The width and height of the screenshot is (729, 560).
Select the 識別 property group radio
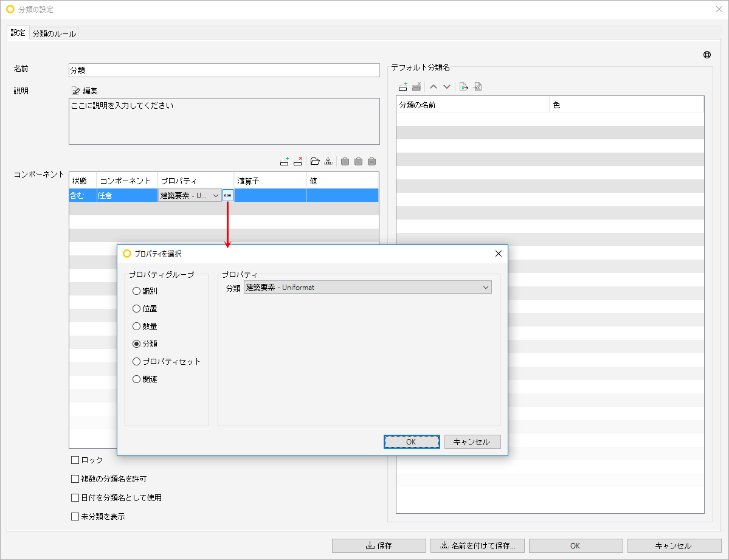[x=145, y=291]
